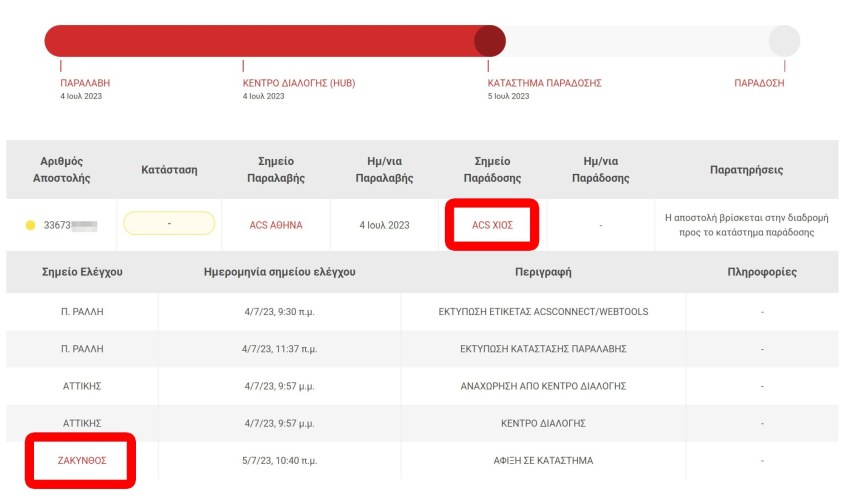The width and height of the screenshot is (850, 500).
Task: Click ΕΚΤΥΠΩΣΗ ΕΤΙΚΕΤΑΣ ACSCONNECT/WEBTOOLS description
Action: point(543,312)
